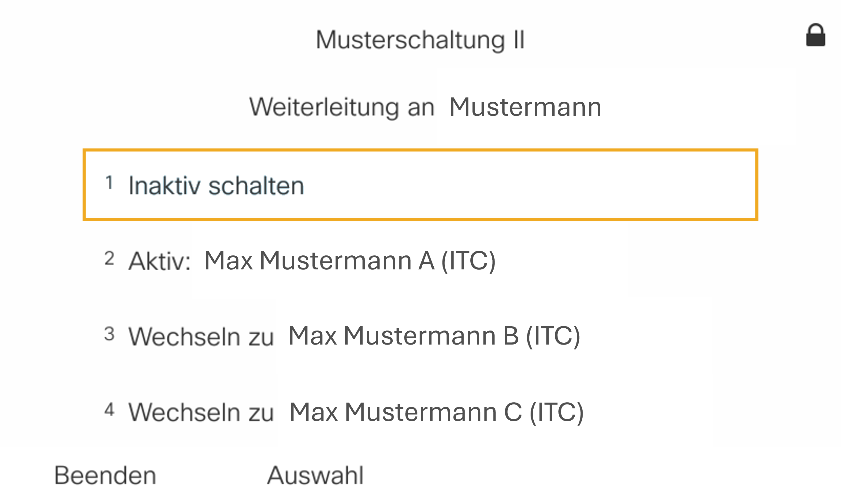Viewport: 841px width, 504px height.
Task: Click the lock icon in the corner
Action: (x=815, y=35)
